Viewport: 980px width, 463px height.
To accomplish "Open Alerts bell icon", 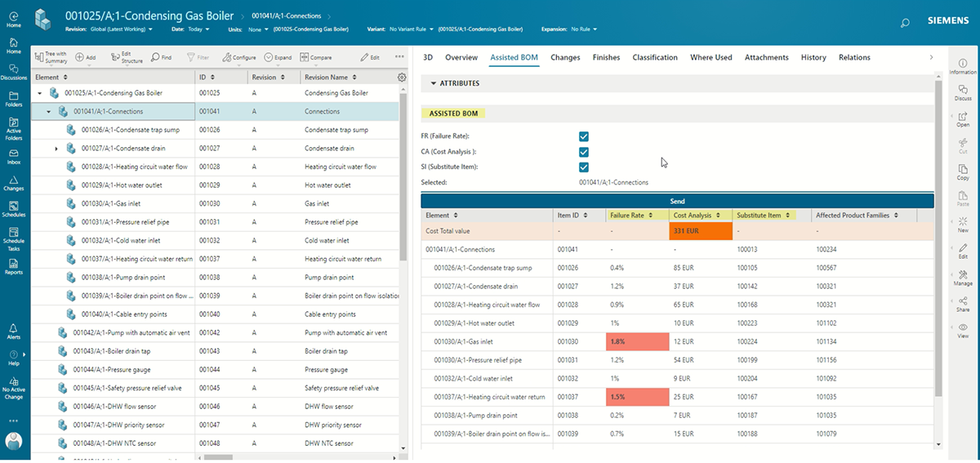I will pyautogui.click(x=13, y=330).
